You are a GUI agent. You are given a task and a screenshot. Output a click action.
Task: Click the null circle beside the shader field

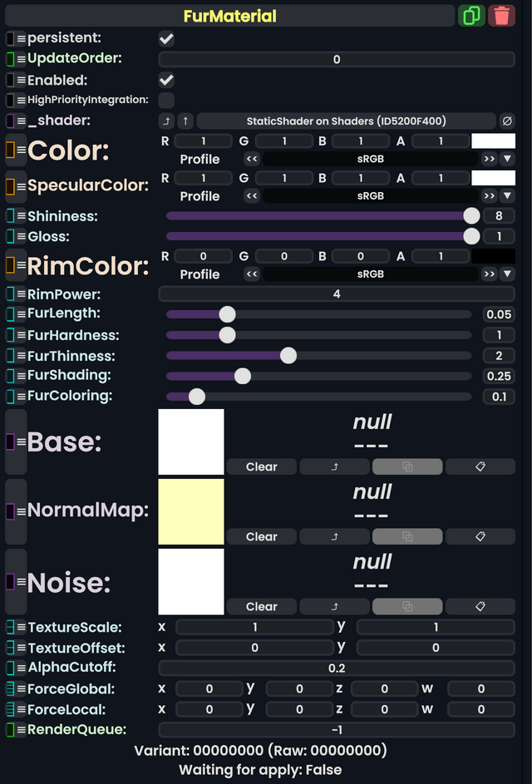coord(508,121)
